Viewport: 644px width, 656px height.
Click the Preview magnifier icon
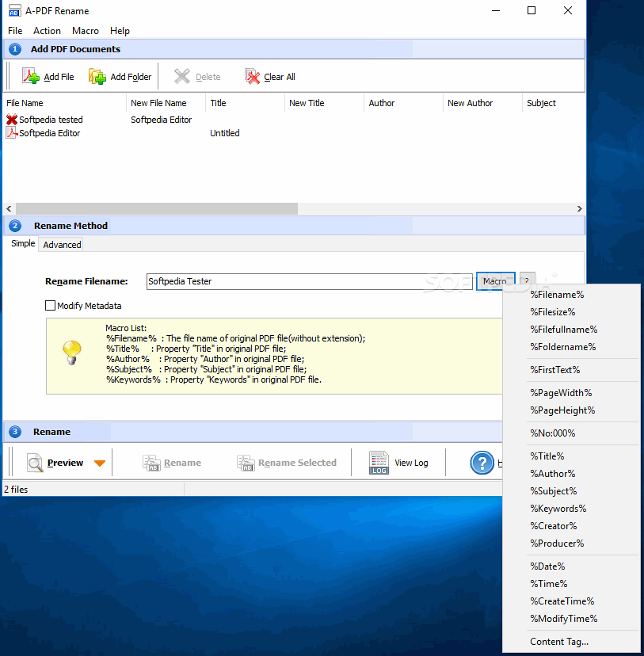coord(35,463)
